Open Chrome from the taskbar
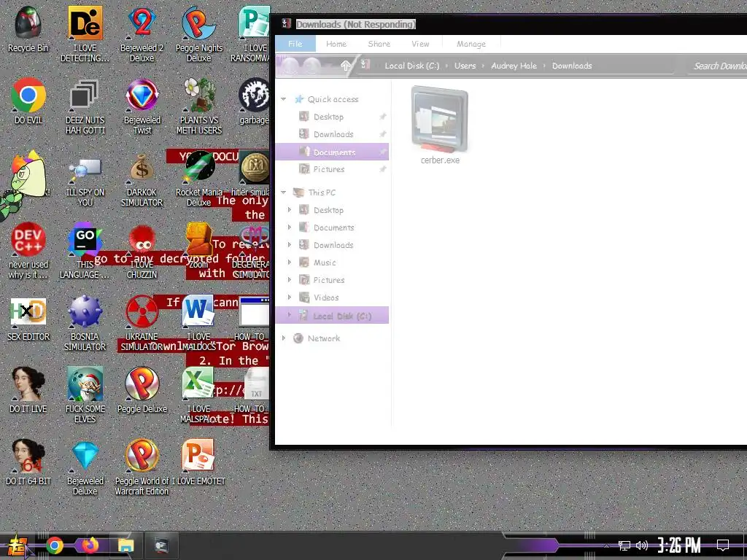747x560 pixels. click(54, 545)
